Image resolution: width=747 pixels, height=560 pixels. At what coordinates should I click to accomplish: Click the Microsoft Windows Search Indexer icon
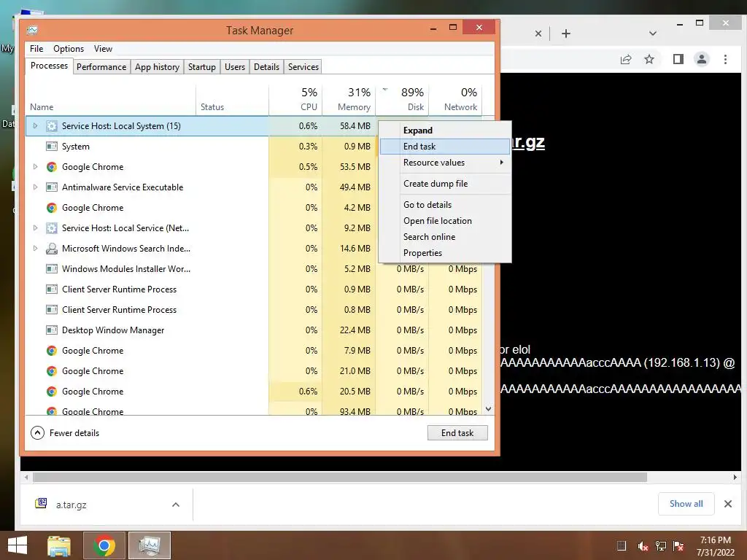52,249
